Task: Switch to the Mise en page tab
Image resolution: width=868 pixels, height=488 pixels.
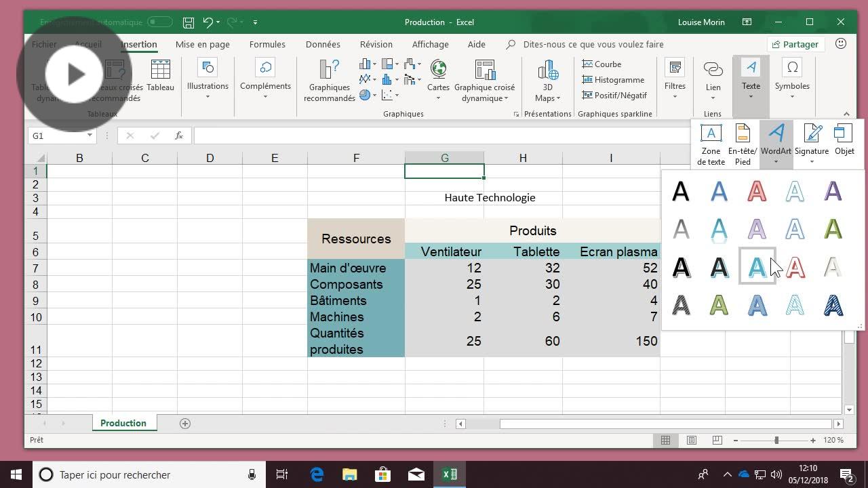Action: pyautogui.click(x=202, y=44)
